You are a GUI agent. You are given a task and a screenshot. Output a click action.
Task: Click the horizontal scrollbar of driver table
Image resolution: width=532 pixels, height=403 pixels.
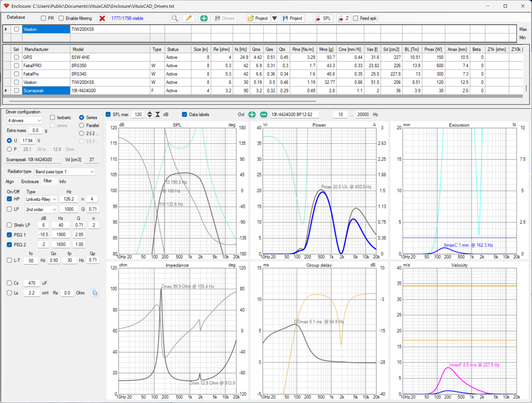(x=163, y=101)
